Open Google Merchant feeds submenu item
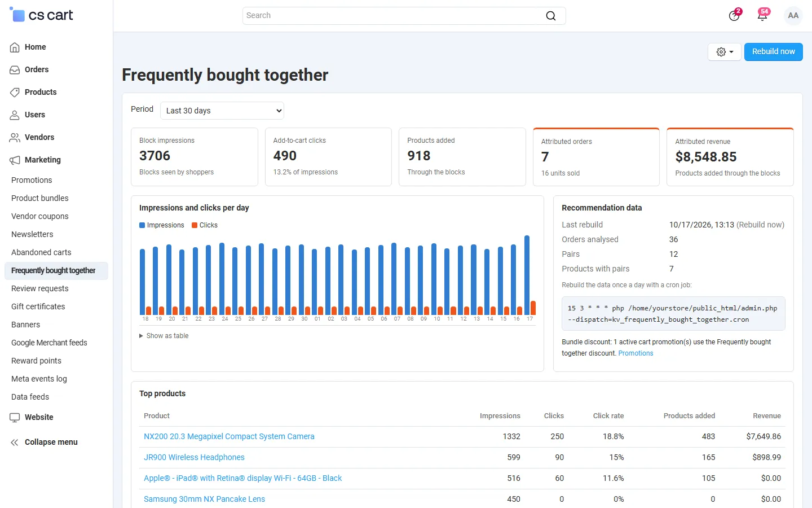The height and width of the screenshot is (508, 812). click(49, 343)
